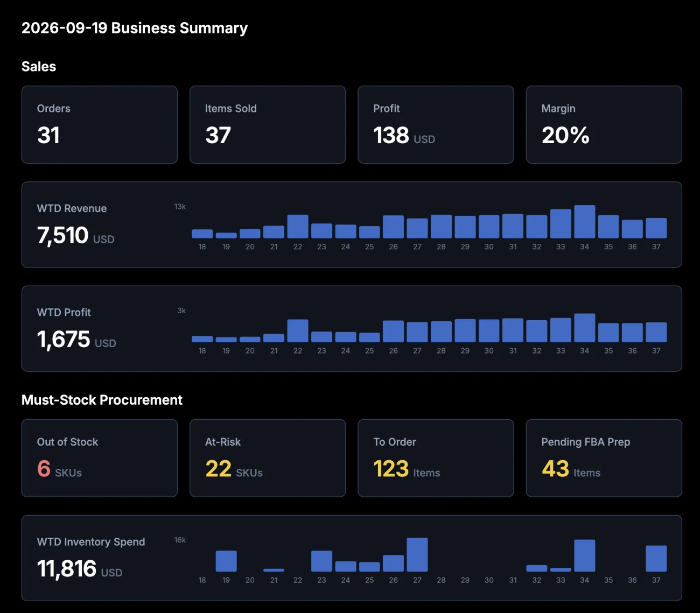This screenshot has height=613, width=700.
Task: Click the week 19 bar in WTD Revenue chart
Action: click(x=226, y=235)
